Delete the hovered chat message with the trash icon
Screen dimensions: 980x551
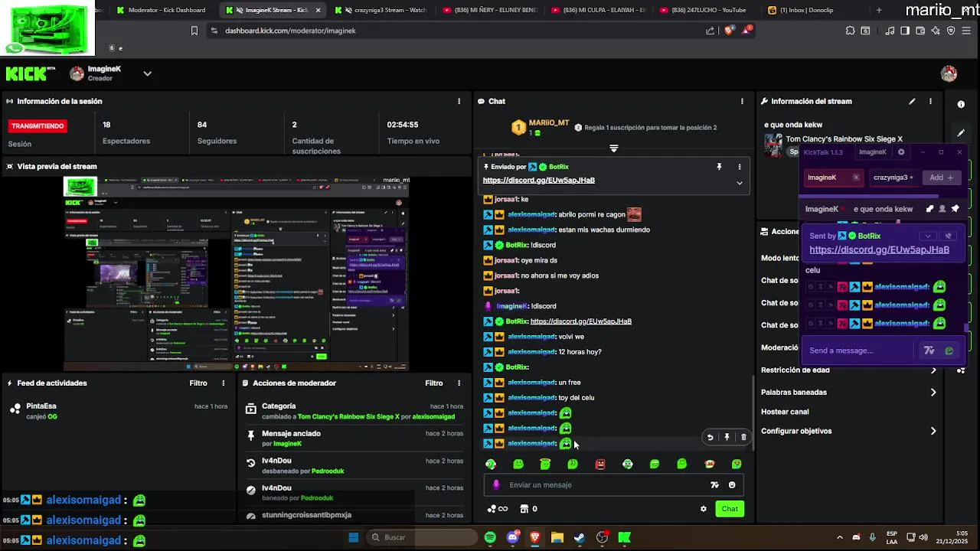coord(743,437)
